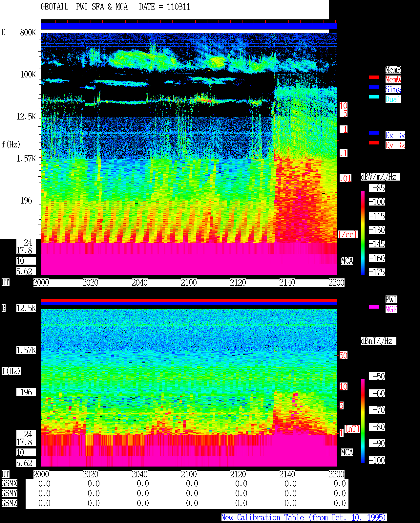
Task: Select the -90 color scale value
Action: [377, 443]
